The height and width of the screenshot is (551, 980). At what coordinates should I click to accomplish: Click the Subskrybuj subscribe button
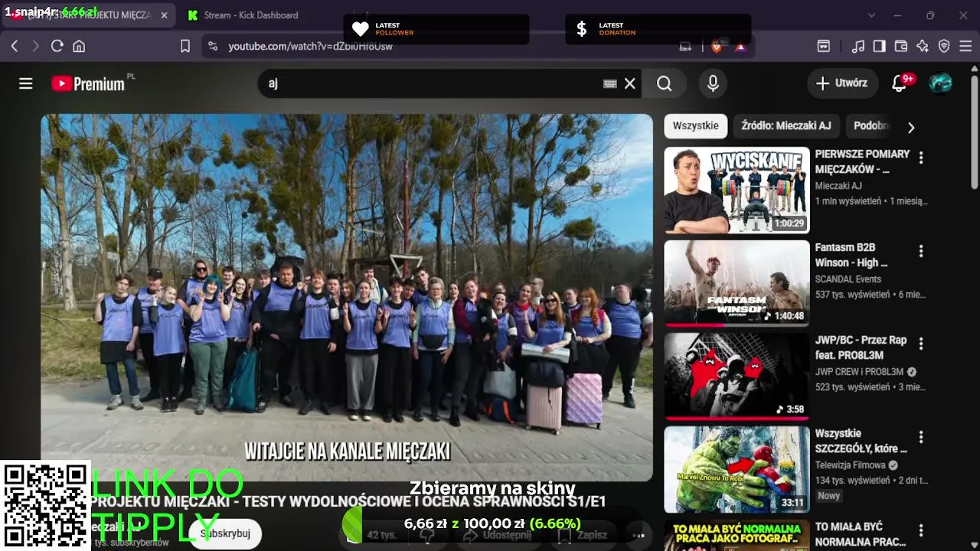pyautogui.click(x=225, y=533)
